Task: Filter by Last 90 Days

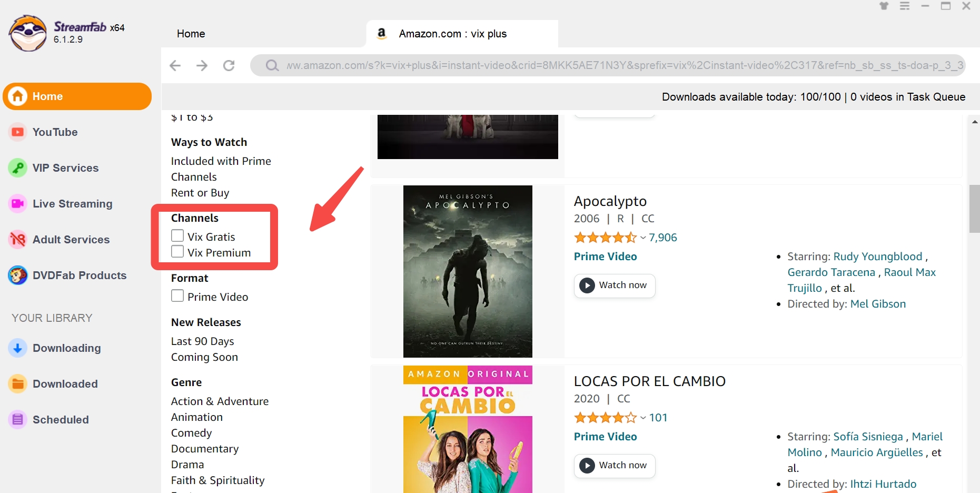Action: point(202,341)
